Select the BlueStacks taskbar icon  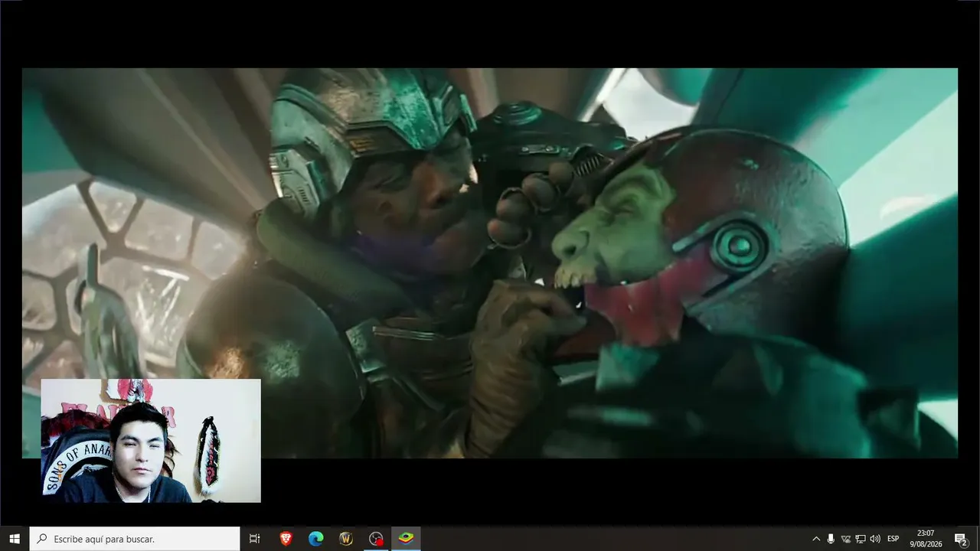click(x=406, y=539)
